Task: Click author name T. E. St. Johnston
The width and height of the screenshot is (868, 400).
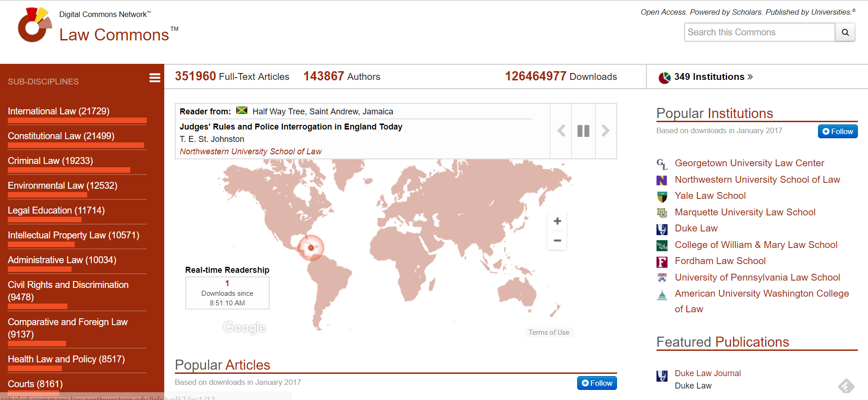Action: (212, 139)
